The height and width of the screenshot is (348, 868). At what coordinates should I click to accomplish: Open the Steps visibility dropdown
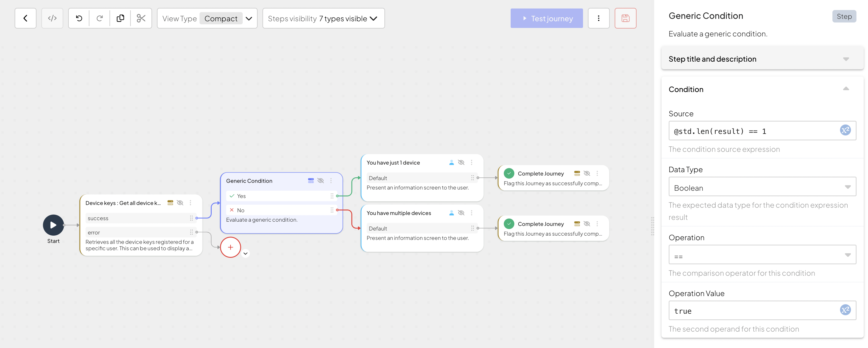[x=323, y=18]
